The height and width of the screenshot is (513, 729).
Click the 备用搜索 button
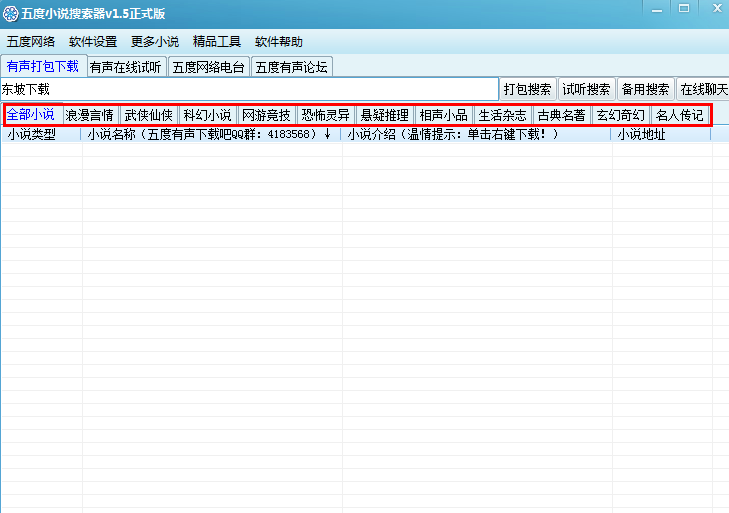[645, 89]
